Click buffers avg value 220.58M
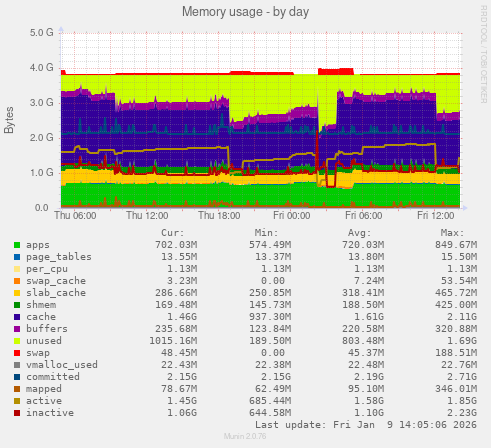 click(363, 329)
